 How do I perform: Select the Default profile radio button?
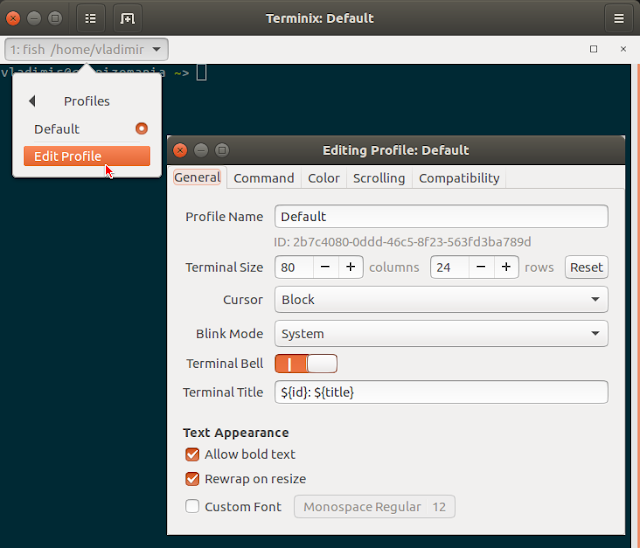tap(142, 129)
